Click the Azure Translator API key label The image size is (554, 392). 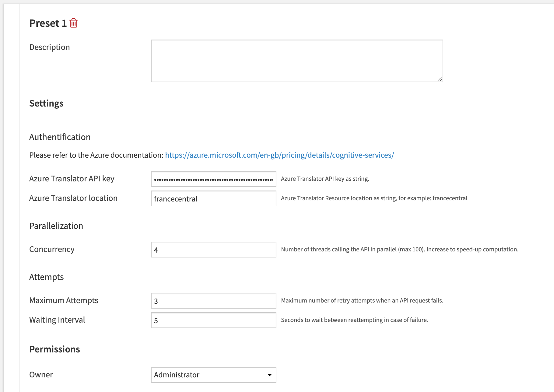coord(72,179)
